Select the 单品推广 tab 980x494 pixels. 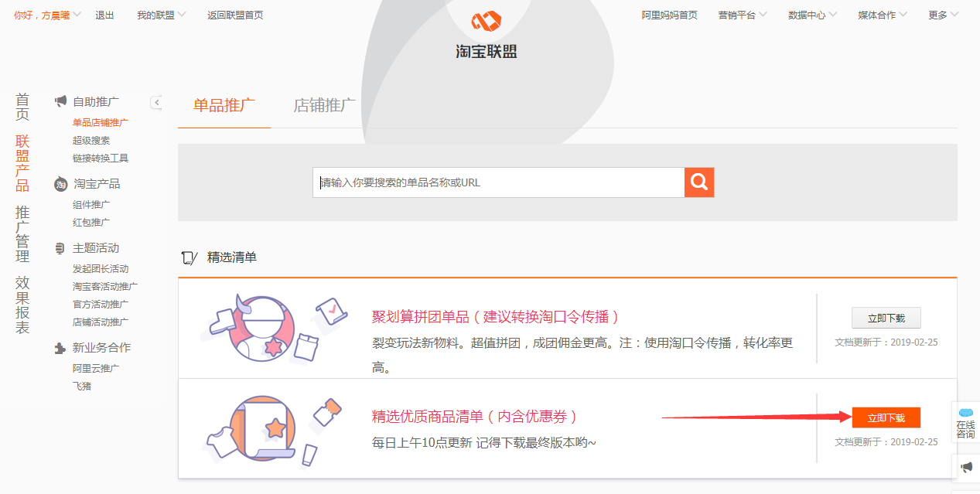click(x=224, y=106)
